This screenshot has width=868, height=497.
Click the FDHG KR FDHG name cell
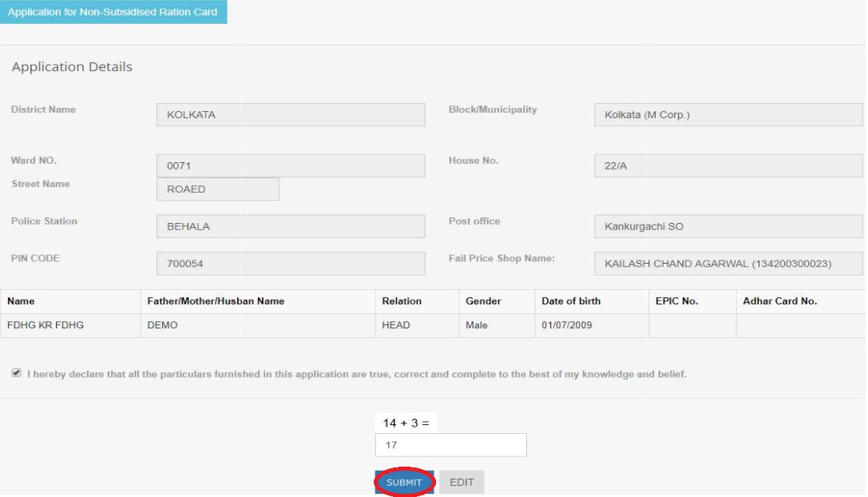[46, 325]
